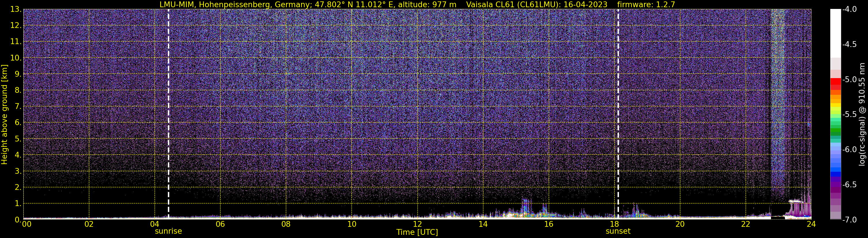Click the height axis tick '10.'
Screen dimensions: 868x238
click(x=16, y=58)
